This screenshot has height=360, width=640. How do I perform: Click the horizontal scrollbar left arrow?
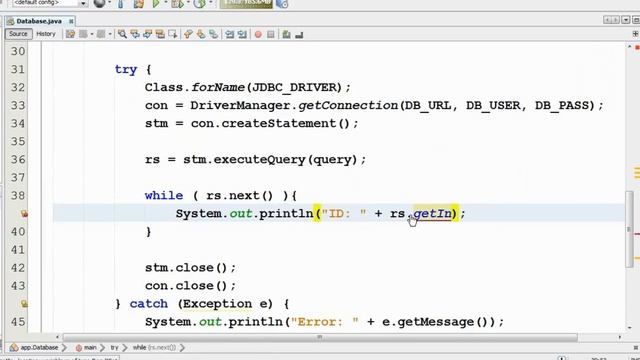click(57, 337)
